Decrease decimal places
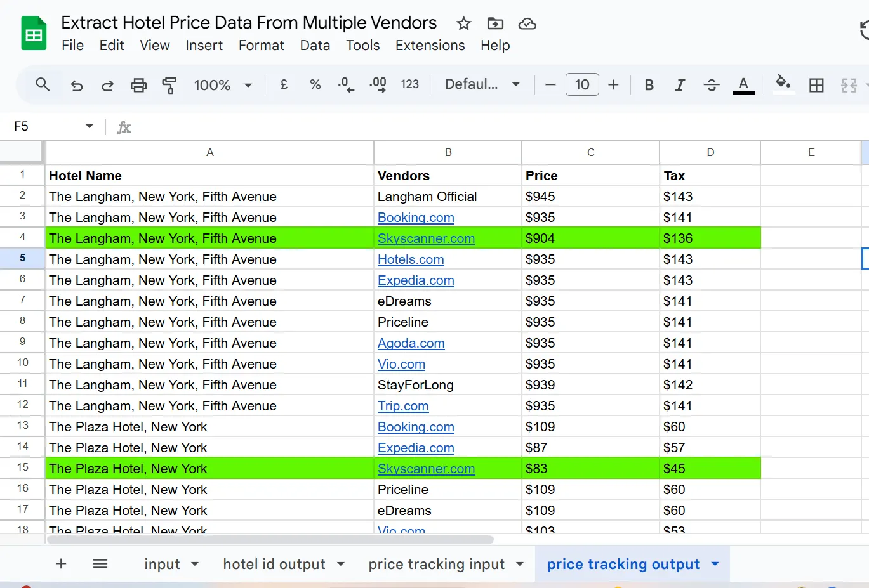The image size is (869, 588). (x=346, y=84)
